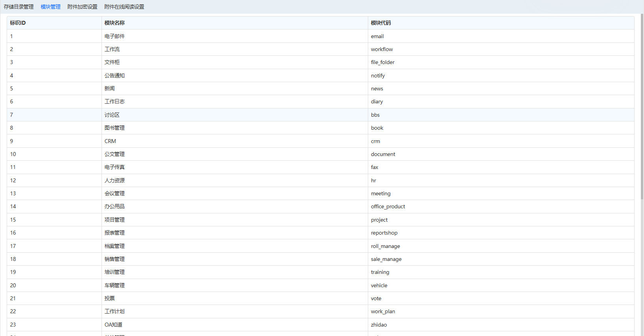This screenshot has width=644, height=336.
Task: Click the vertical scrollbar on the right
Action: (x=642, y=118)
